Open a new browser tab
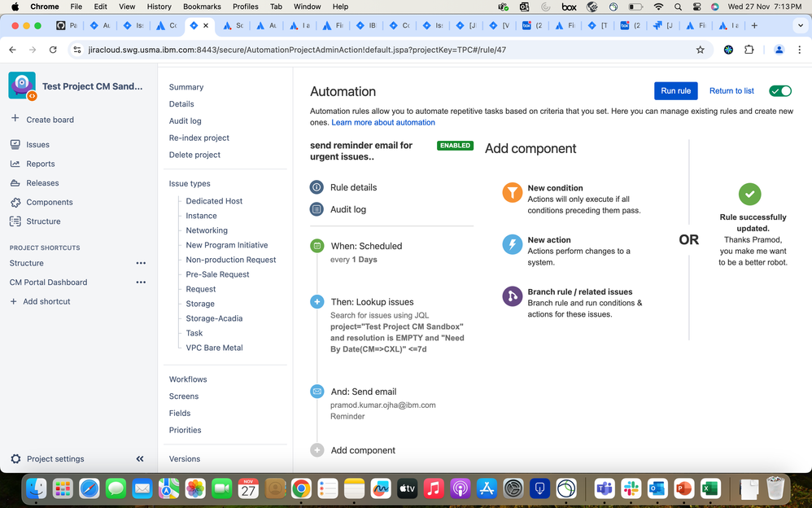The height and width of the screenshot is (508, 812). tap(754, 25)
